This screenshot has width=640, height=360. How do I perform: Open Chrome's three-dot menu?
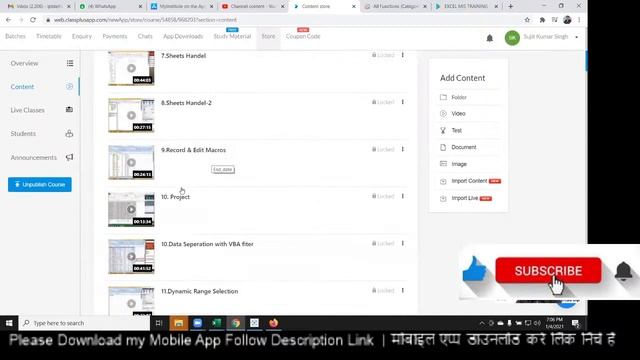click(579, 20)
